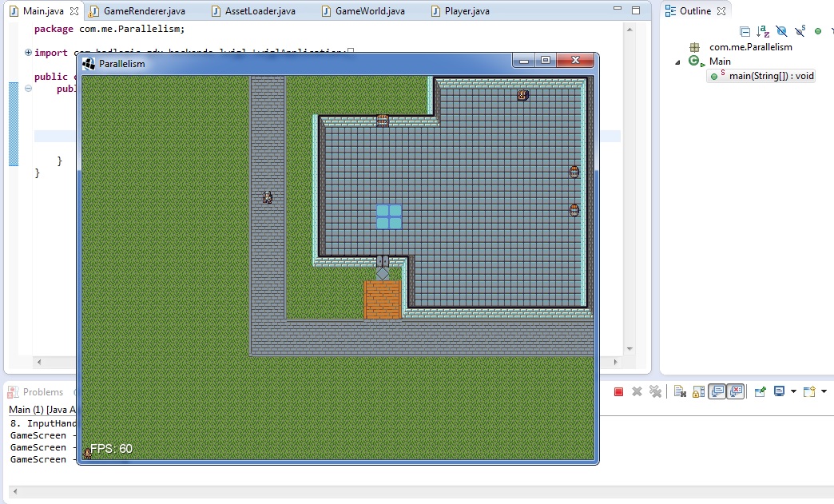Close the Parallelism game window
Viewport: 834px width, 504px height.
tap(575, 61)
